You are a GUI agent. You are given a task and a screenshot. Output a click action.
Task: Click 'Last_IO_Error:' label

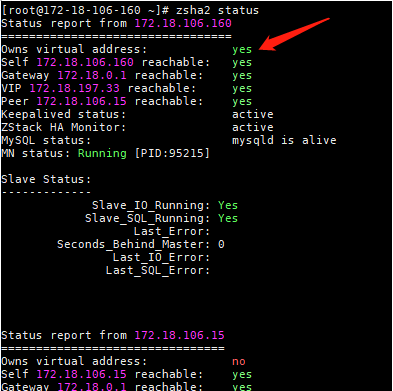(x=161, y=257)
